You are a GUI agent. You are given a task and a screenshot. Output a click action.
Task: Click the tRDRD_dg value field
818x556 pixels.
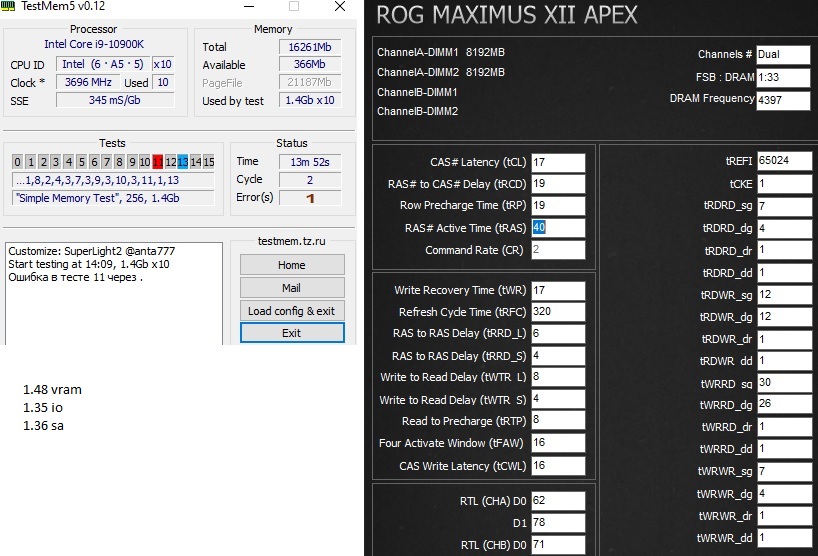click(x=785, y=228)
